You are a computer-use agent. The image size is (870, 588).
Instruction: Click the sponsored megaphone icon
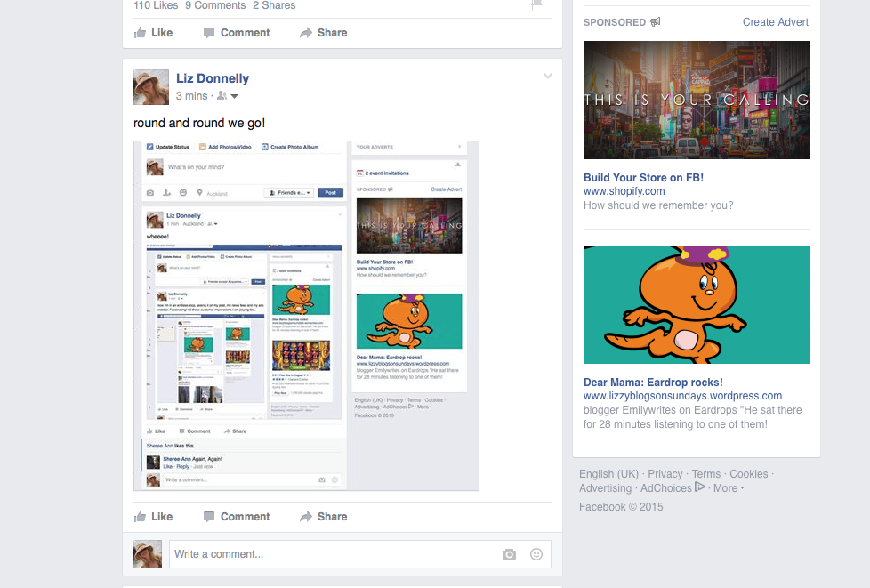pyautogui.click(x=656, y=22)
